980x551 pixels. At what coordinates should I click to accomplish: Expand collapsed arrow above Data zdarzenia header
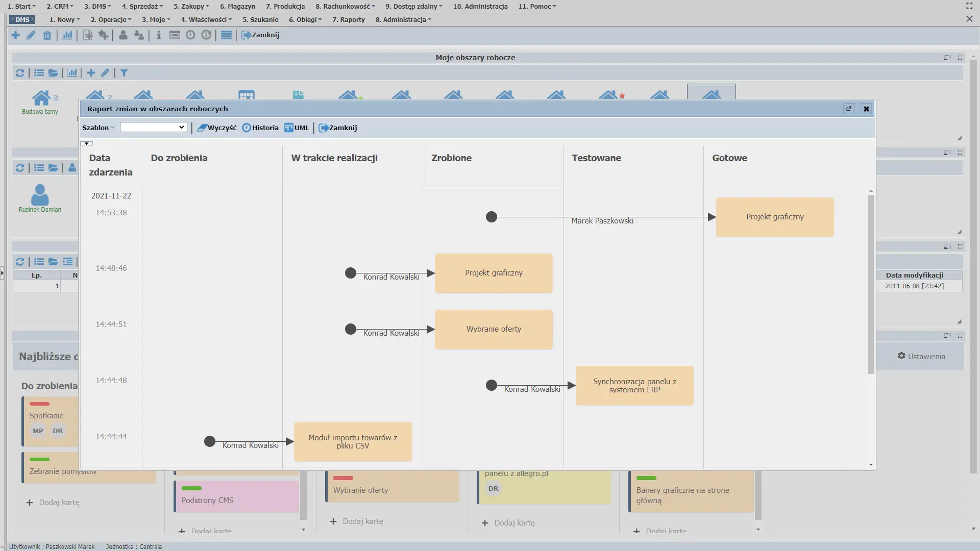[x=87, y=144]
